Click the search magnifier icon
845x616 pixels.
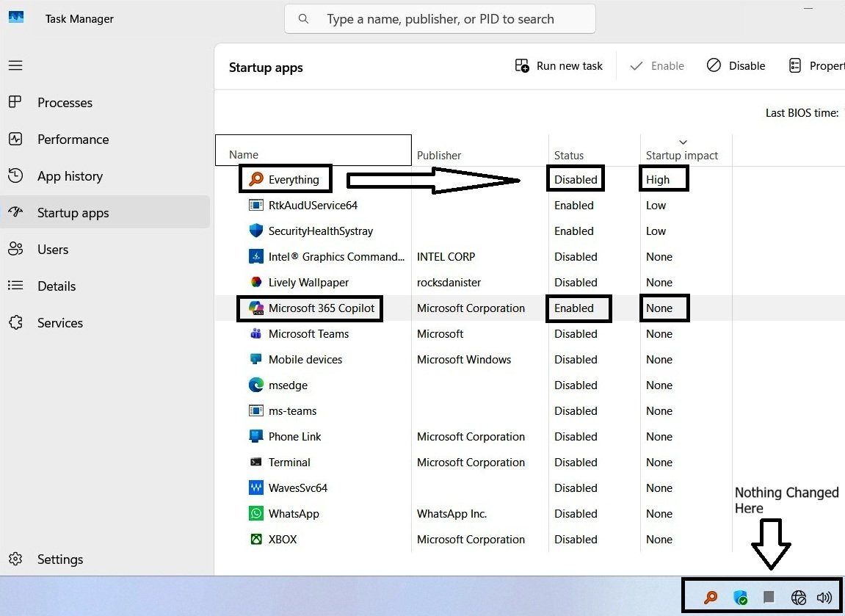point(303,19)
